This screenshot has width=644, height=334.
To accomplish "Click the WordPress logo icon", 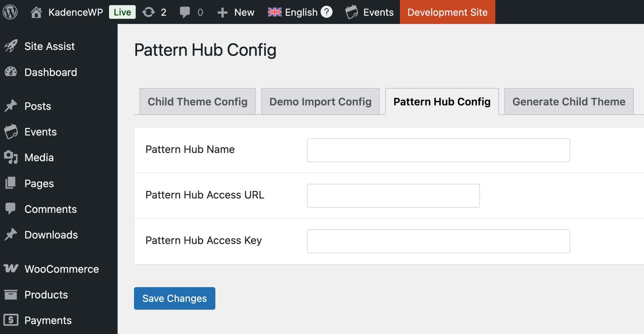I will click(x=10, y=12).
